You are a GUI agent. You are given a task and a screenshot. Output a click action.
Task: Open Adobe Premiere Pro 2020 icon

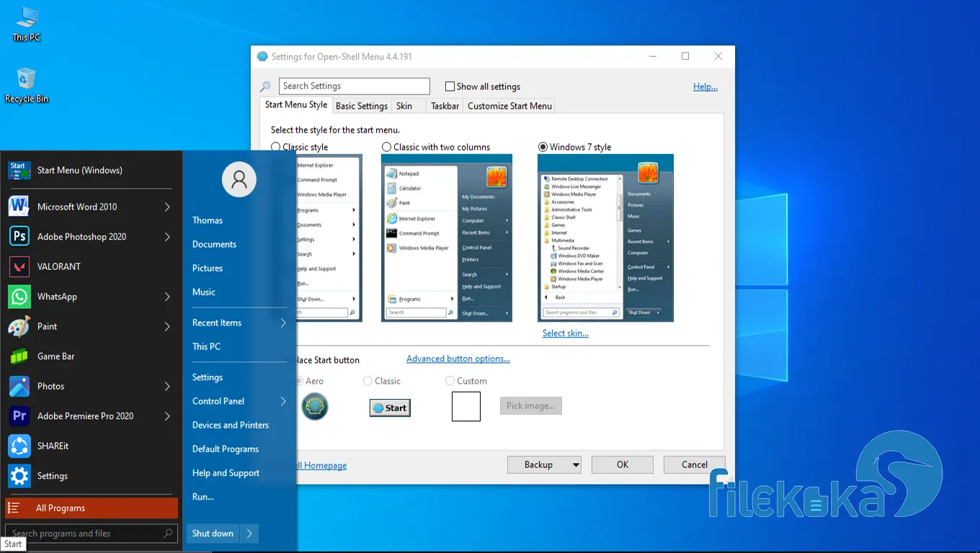click(x=19, y=416)
